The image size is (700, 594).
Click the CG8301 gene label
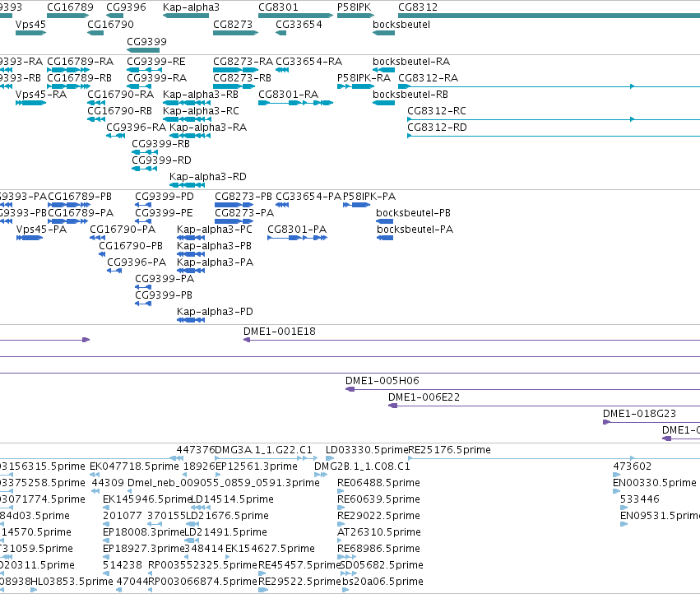click(278, 7)
